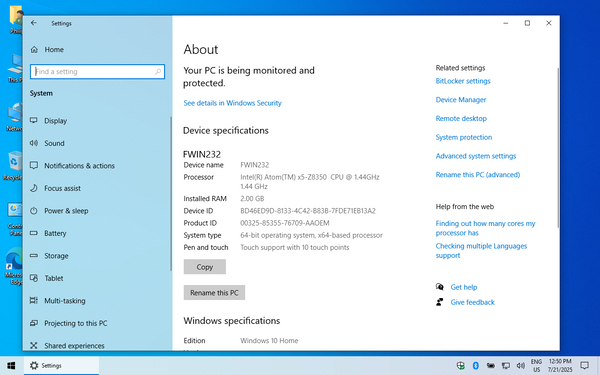
Task: Click the Windows Security shield tray icon
Action: [461, 365]
